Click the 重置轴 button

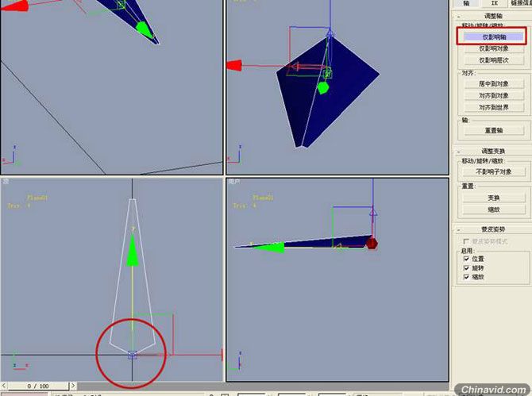(494, 130)
